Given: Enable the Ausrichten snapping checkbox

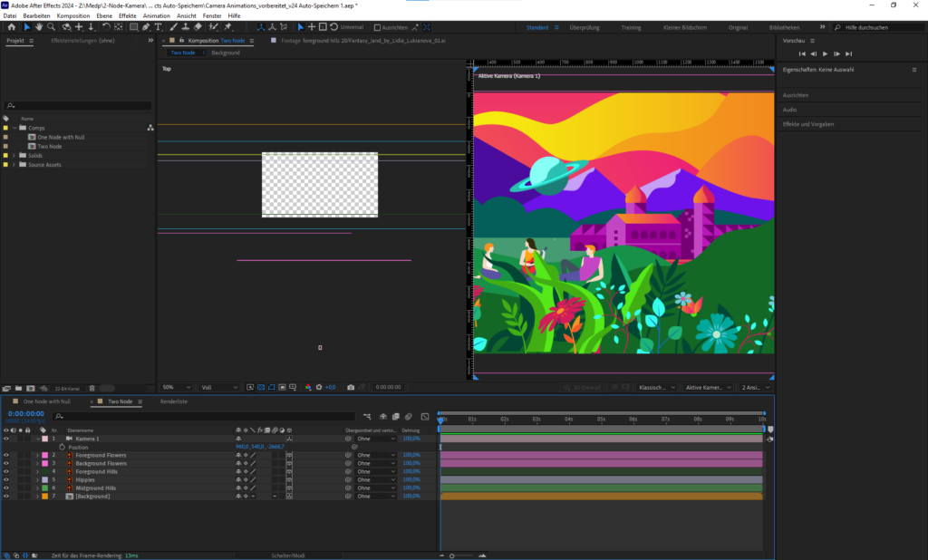Looking at the screenshot, I should pos(378,27).
